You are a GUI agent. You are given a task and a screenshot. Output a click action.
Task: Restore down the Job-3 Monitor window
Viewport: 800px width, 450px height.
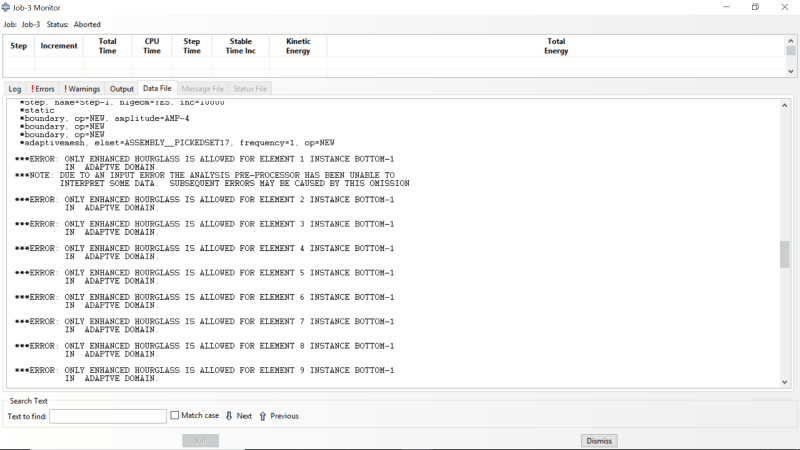755,7
